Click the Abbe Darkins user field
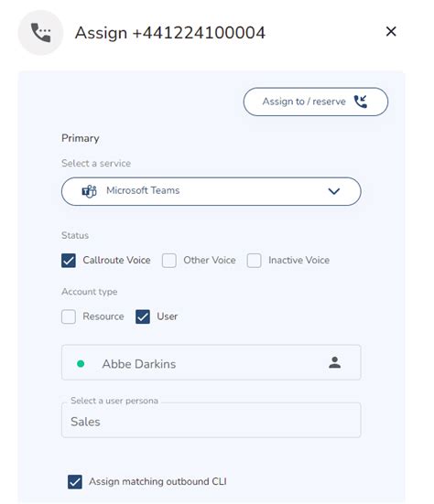The height and width of the screenshot is (504, 434). 211,362
